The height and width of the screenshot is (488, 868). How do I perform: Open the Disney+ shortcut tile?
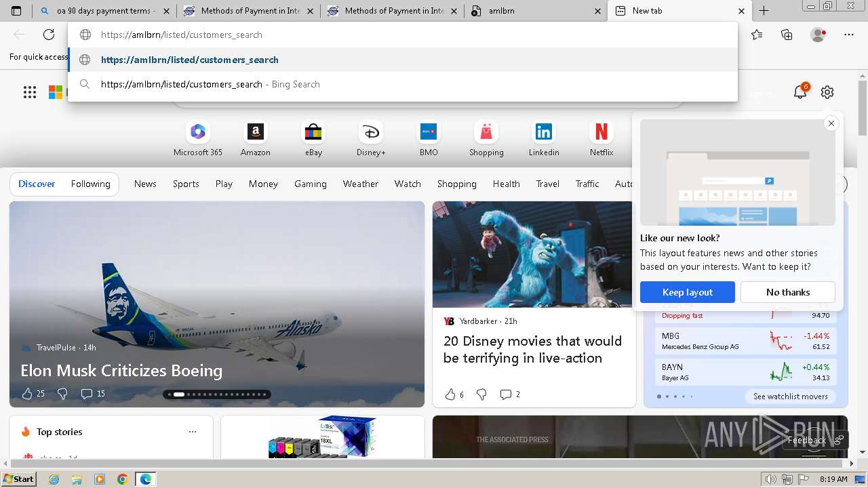click(371, 139)
